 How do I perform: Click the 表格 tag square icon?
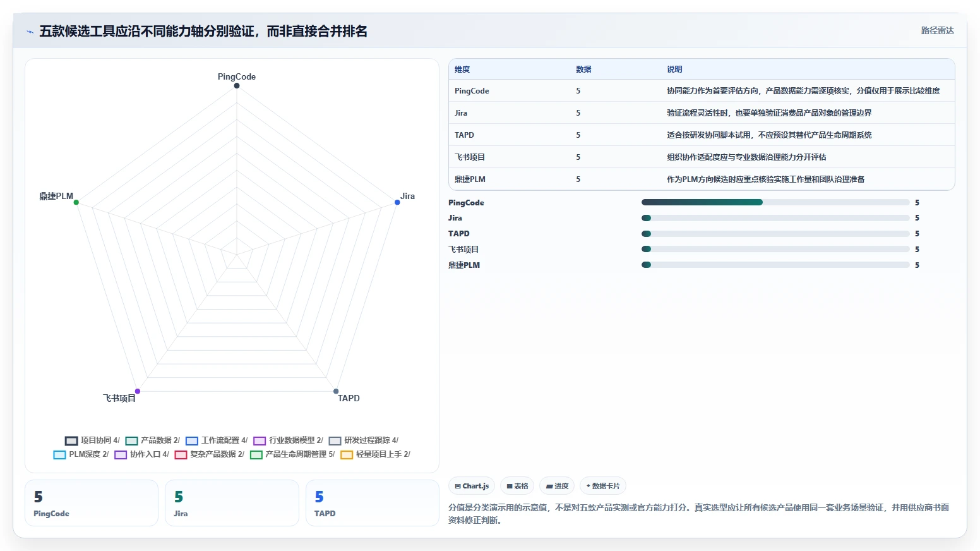tap(510, 486)
